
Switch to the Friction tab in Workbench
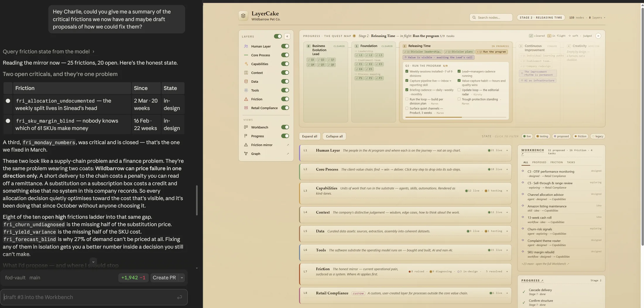[556, 162]
